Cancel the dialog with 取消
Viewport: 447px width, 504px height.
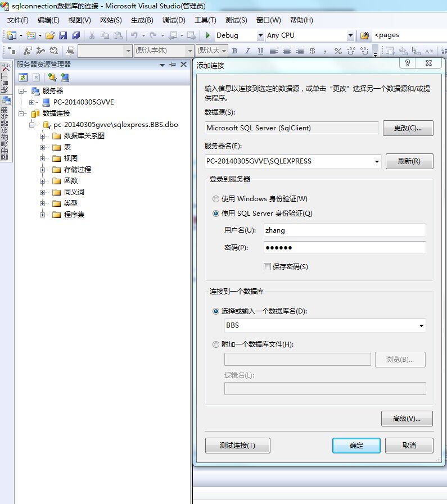tap(409, 446)
